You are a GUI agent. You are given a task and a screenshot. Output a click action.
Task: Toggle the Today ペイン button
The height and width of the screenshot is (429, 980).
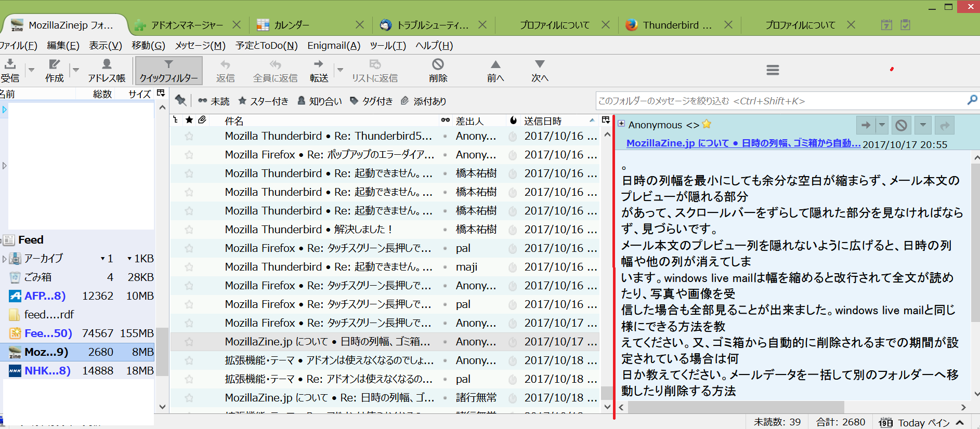922,422
